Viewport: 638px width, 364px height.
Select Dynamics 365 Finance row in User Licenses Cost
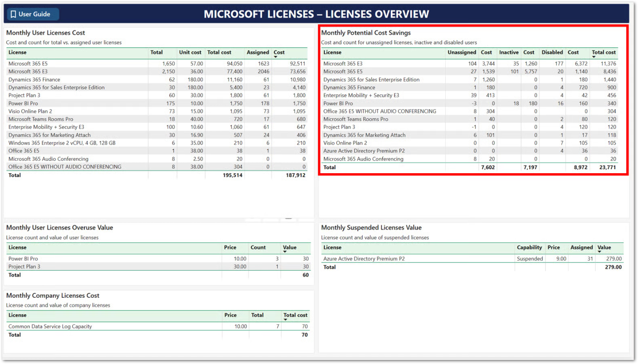[34, 80]
